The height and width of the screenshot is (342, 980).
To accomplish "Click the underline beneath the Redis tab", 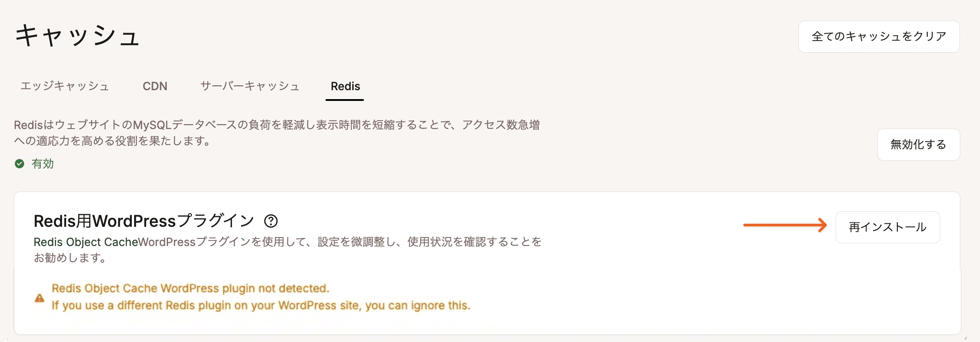I will 345,100.
